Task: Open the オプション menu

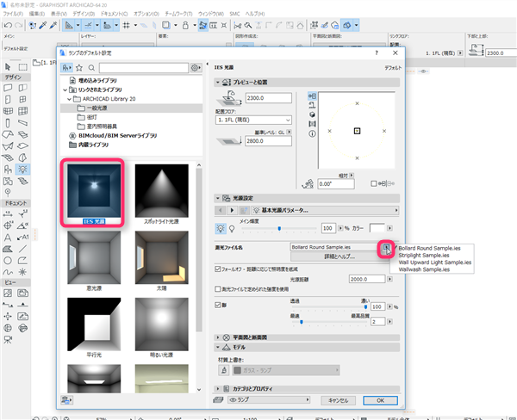Action: point(146,14)
